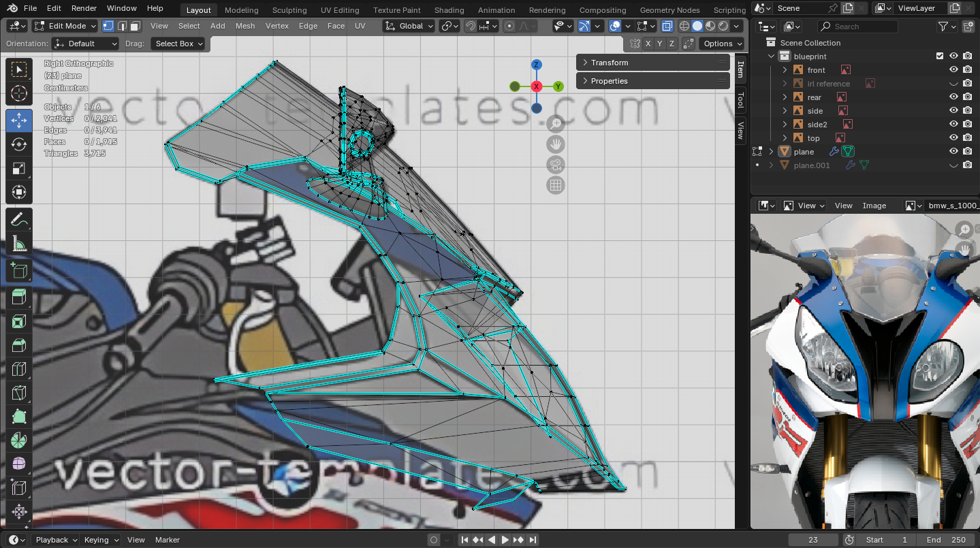Click the viewport zoom gizmo icon
This screenshot has height=548, width=980.
point(556,124)
